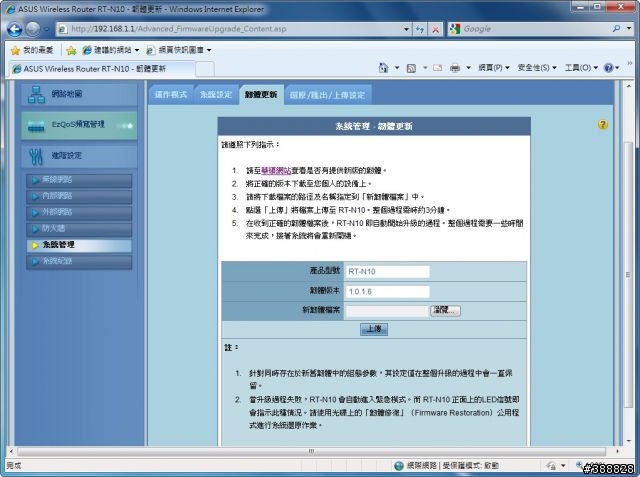640x477 pixels.
Task: Select 系統管理 administration submenu item
Action: pyautogui.click(x=79, y=245)
